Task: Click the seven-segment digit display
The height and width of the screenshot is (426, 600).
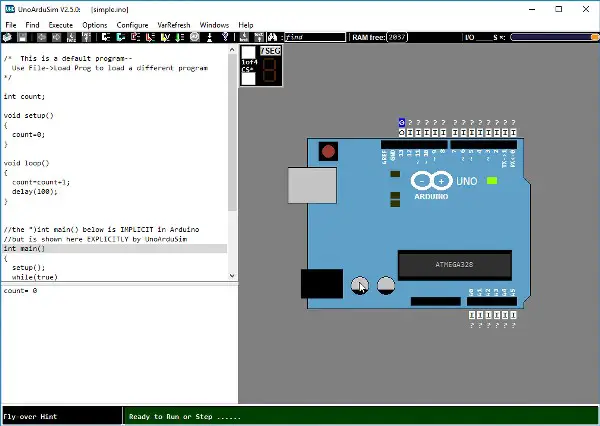Action: (269, 70)
